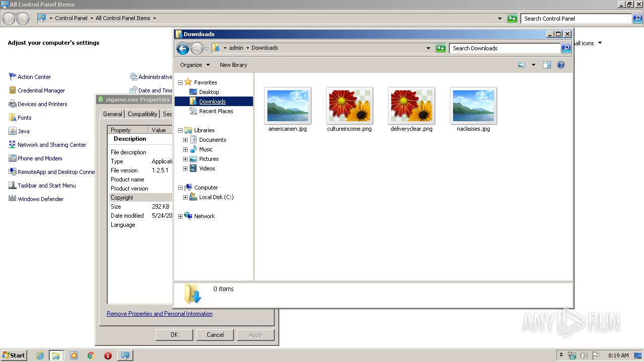Expand the Network tree node
This screenshot has height=362, width=644.
tap(180, 216)
